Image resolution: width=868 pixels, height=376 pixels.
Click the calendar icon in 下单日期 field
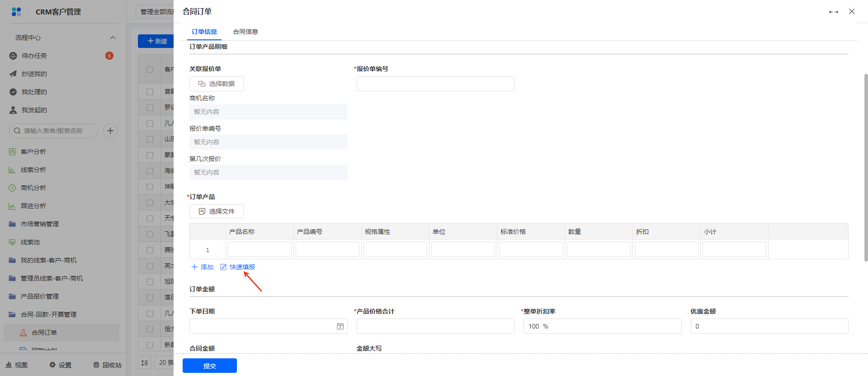point(340,326)
